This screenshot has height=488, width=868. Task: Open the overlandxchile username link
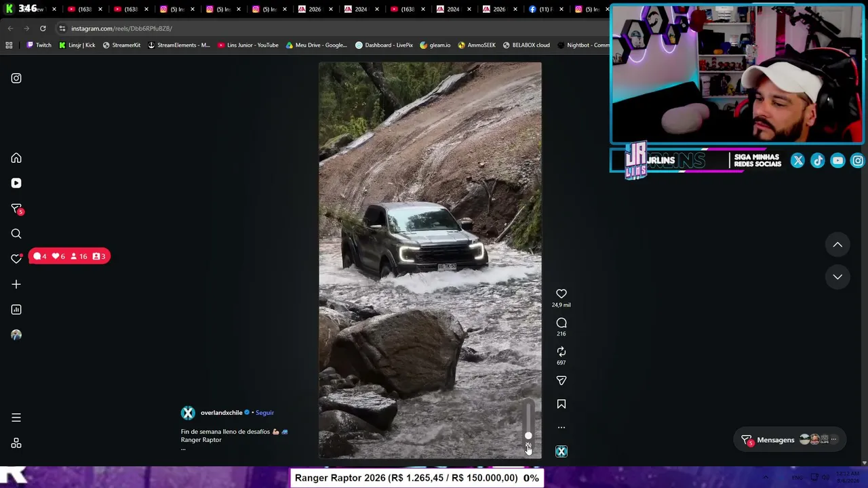coord(221,413)
